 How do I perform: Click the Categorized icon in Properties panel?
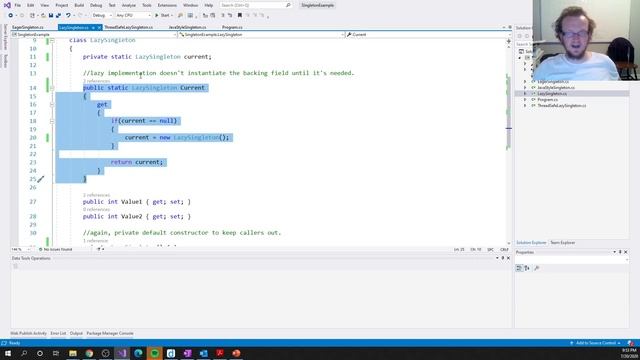tap(519, 268)
